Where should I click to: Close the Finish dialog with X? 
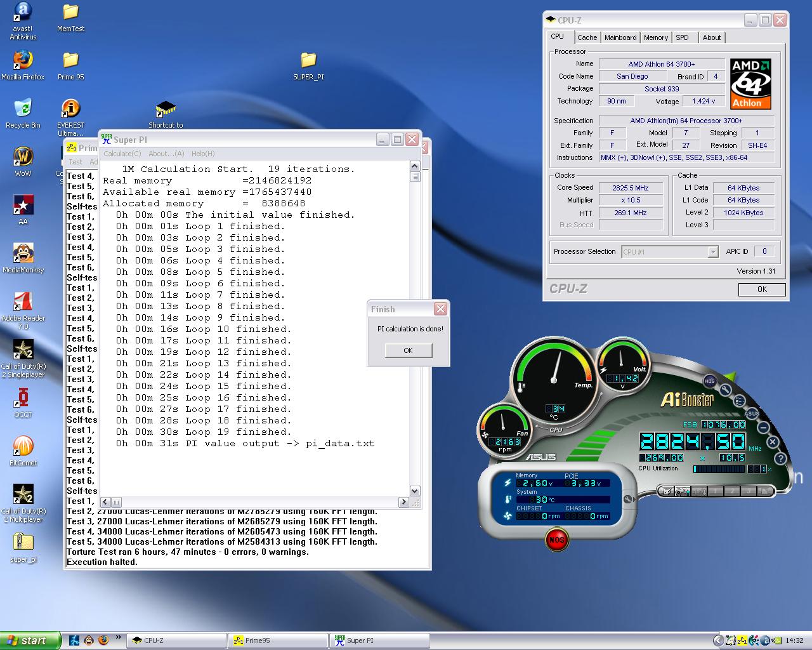point(440,309)
